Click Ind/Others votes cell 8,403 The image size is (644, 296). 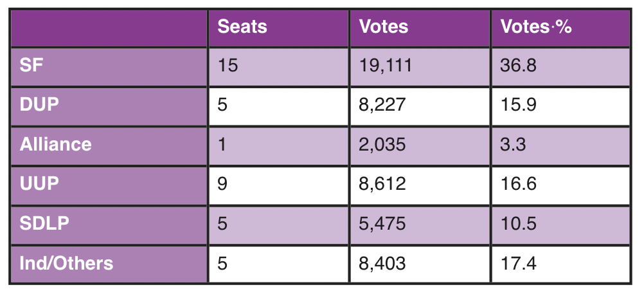click(382, 263)
